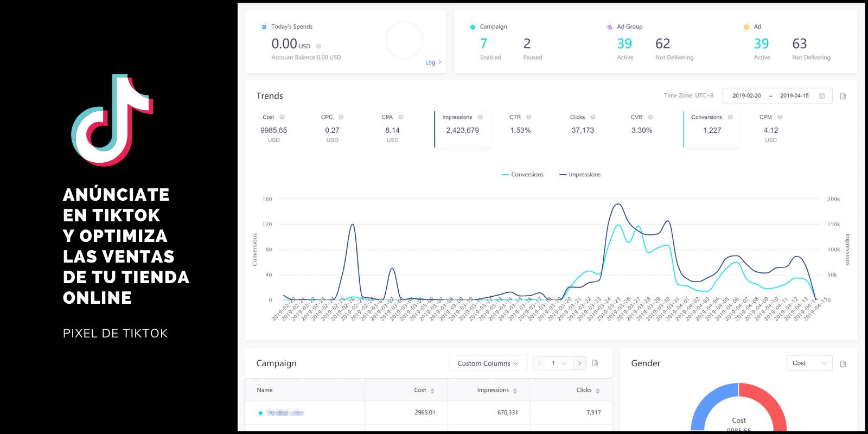This screenshot has height=434, width=868.
Task: Click the Time Zone: UTC+8 label
Action: click(688, 96)
